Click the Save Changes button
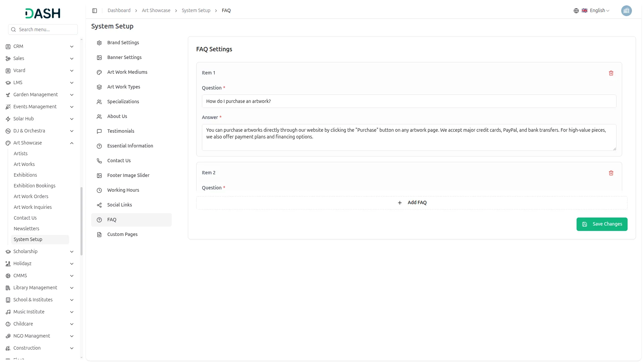Viewport: 644px width, 362px height. pos(601,224)
